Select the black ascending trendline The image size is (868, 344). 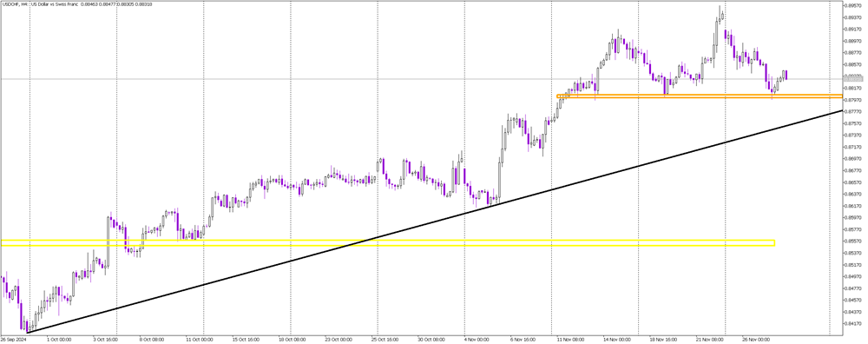(435, 221)
